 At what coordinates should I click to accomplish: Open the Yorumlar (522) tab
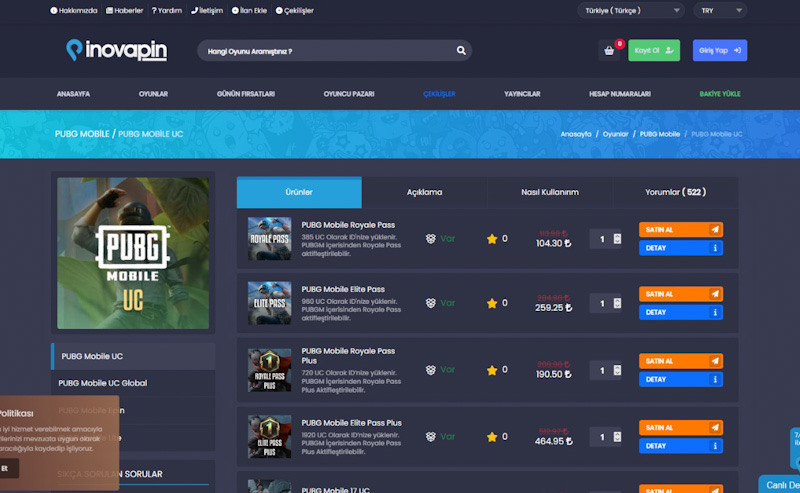tap(675, 192)
